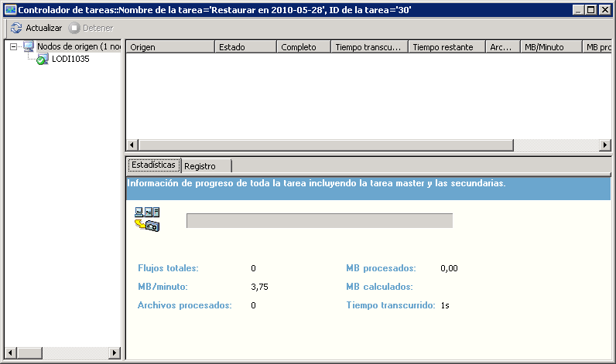Click the job list scroll left arrow
The image size is (616, 364).
point(132,145)
